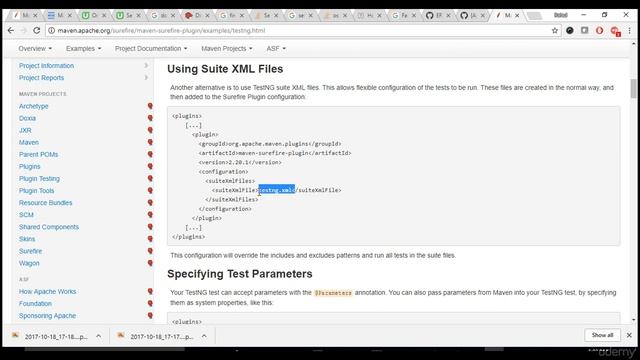Screen dimensions: 640x360
Task: Open the Overview dropdown menu
Action: (35, 49)
